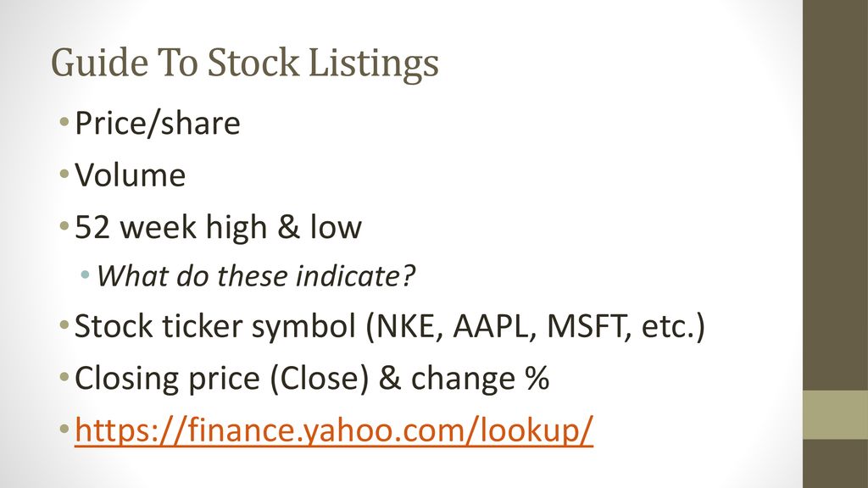Click the Volume bullet text
This screenshot has height=488, width=868.
click(x=130, y=175)
